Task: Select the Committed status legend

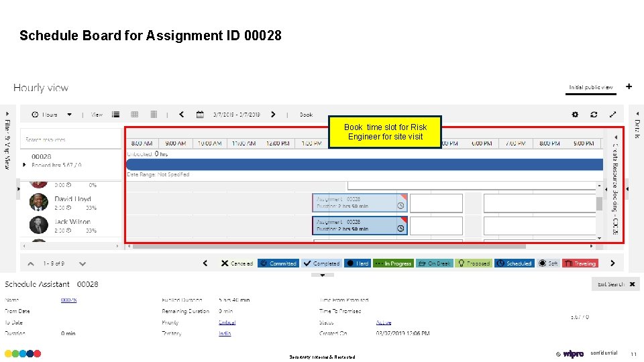Action: (278, 263)
